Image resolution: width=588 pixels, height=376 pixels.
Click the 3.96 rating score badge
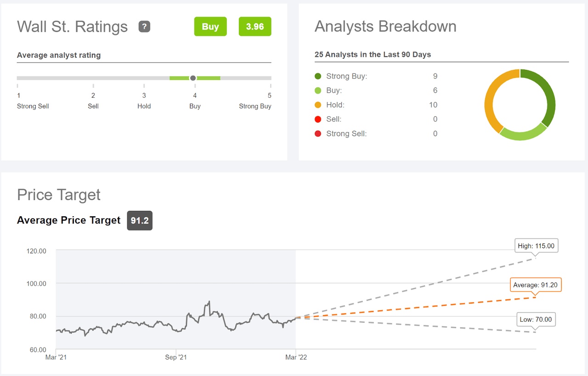point(255,27)
